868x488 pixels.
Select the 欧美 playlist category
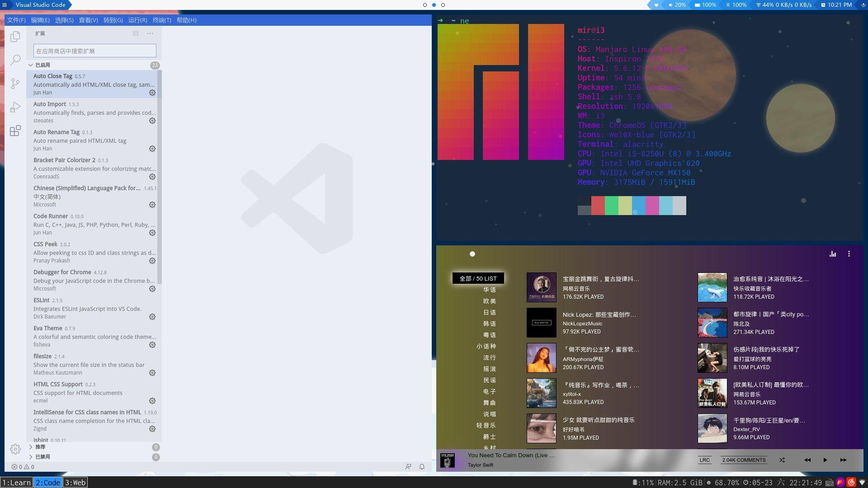(x=489, y=301)
